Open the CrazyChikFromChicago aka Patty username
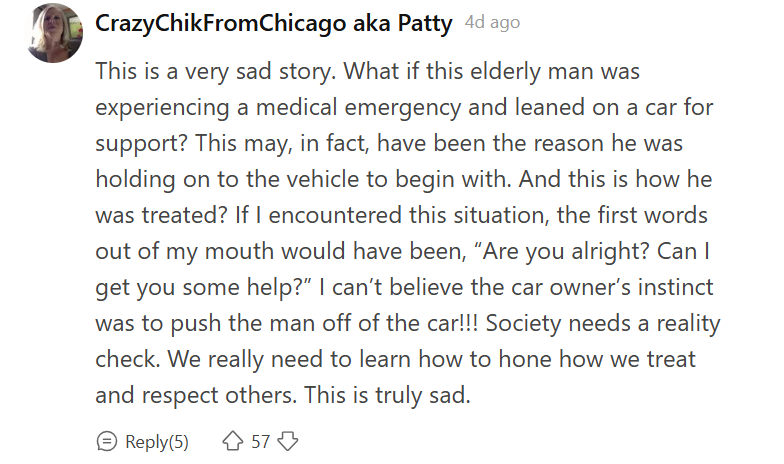The width and height of the screenshot is (784, 464). coord(274,24)
